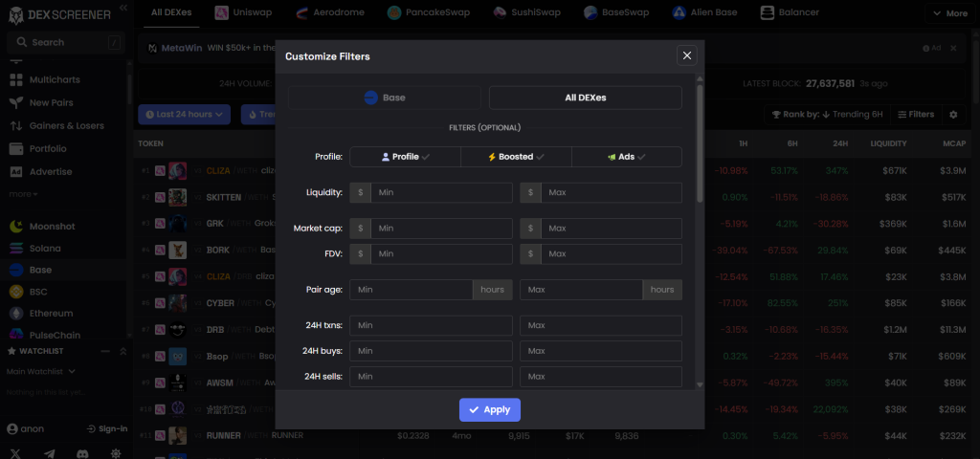Screen dimensions: 980x459
Task: Switch to the Uniswap tab
Action: [243, 12]
